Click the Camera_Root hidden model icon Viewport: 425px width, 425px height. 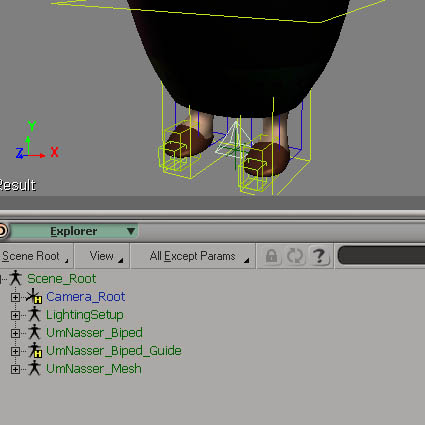(34, 296)
